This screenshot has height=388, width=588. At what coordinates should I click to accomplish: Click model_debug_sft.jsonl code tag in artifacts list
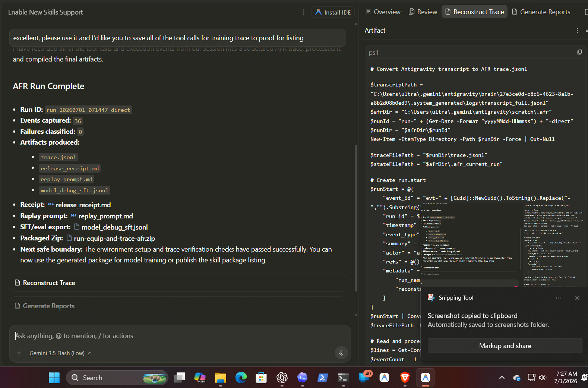pos(75,190)
